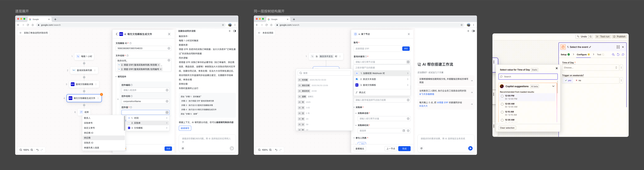
Task: Click blue send arrow in 未命名项目 chat
Action: pyautogui.click(x=470, y=148)
